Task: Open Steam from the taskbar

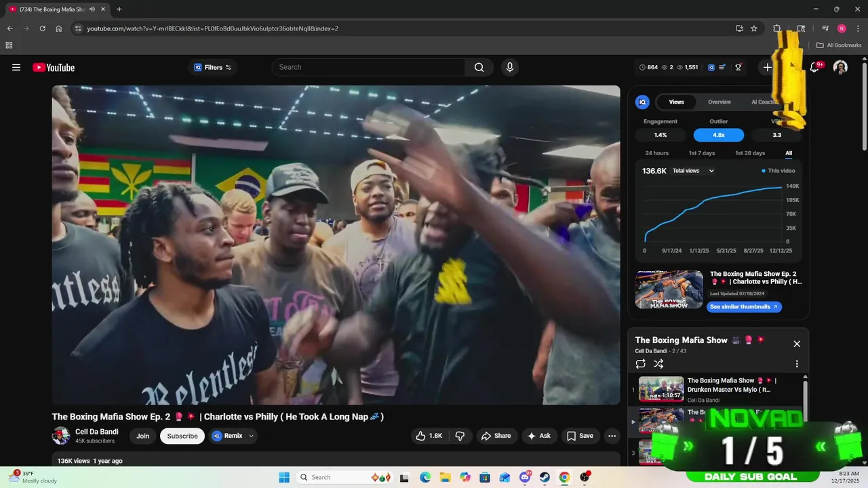Action: 545,477
